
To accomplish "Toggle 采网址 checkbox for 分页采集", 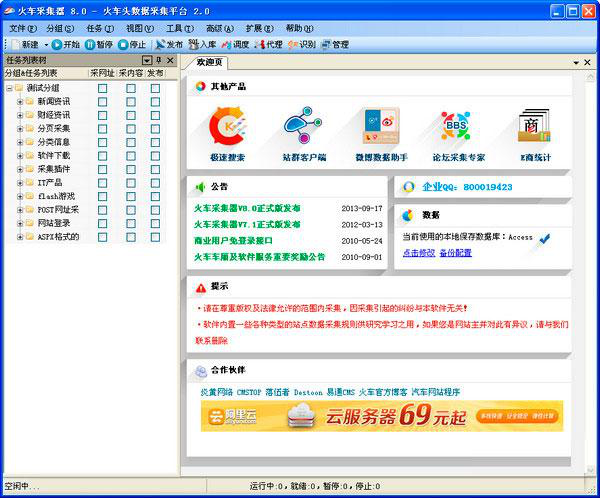I will [102, 129].
